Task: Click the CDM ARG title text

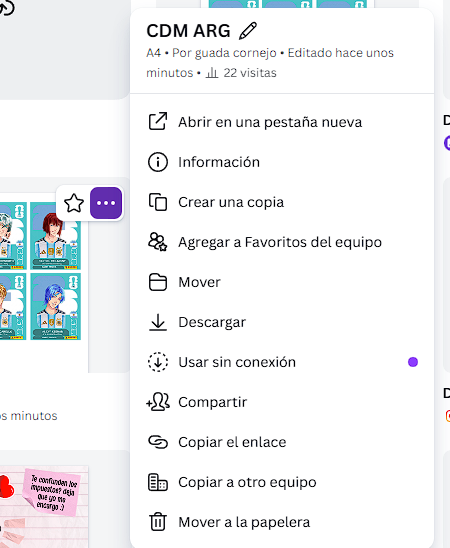Action: (x=188, y=31)
